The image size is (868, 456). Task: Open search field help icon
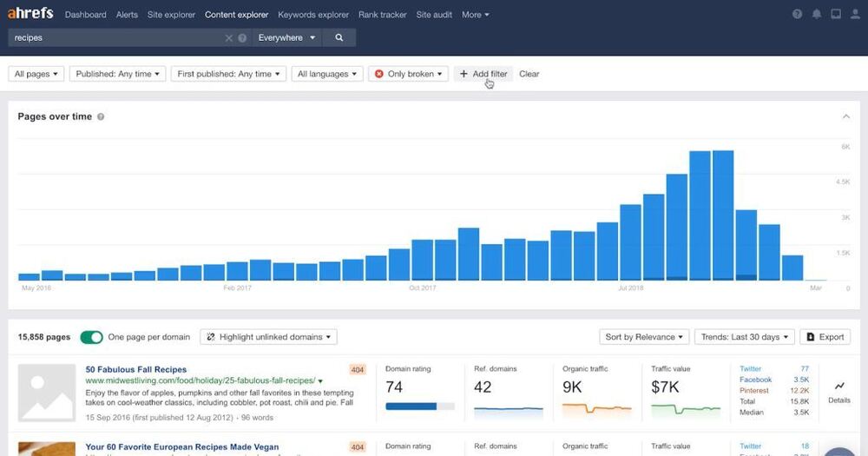(x=242, y=37)
